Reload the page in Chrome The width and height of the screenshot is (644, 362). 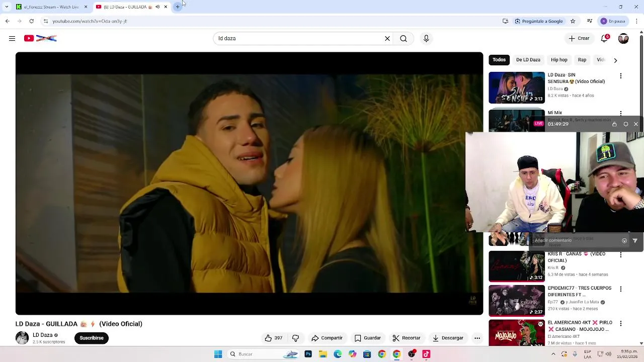(31, 21)
